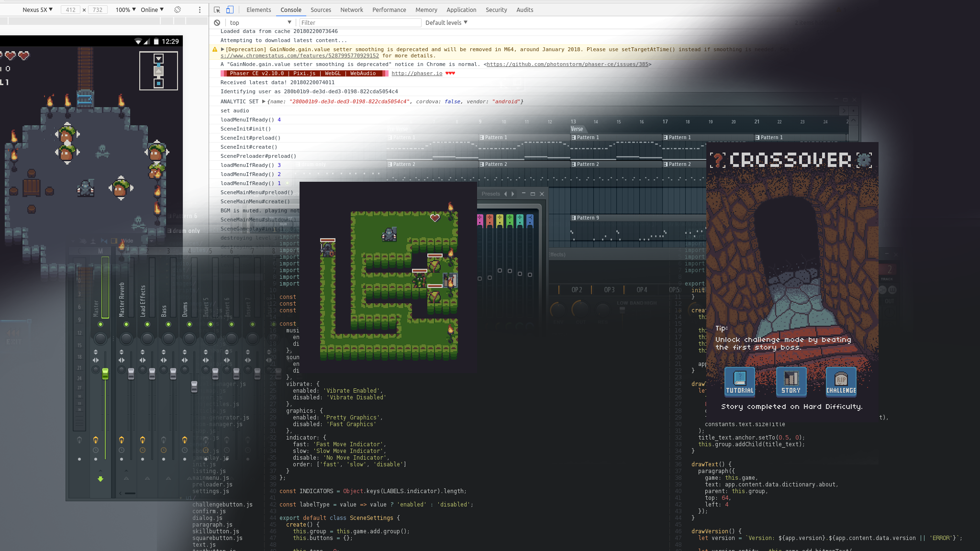Mute the Drums mixer track LED
980x551 pixels.
(189, 324)
